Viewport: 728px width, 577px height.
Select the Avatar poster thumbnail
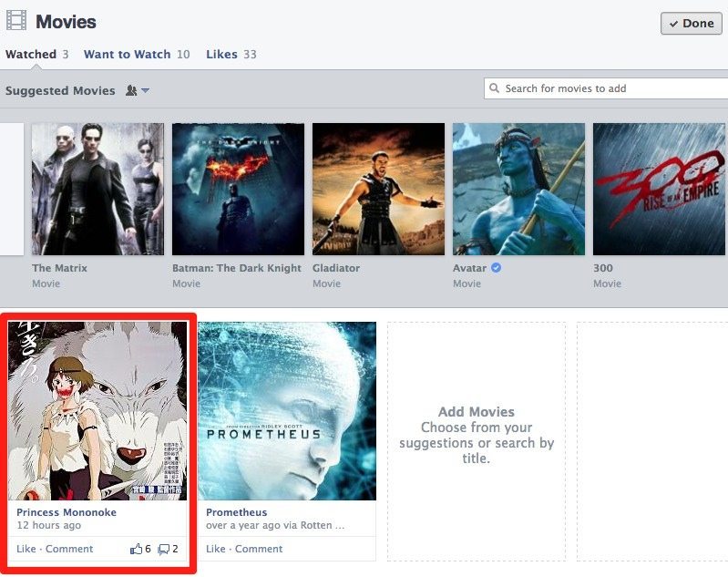(518, 189)
